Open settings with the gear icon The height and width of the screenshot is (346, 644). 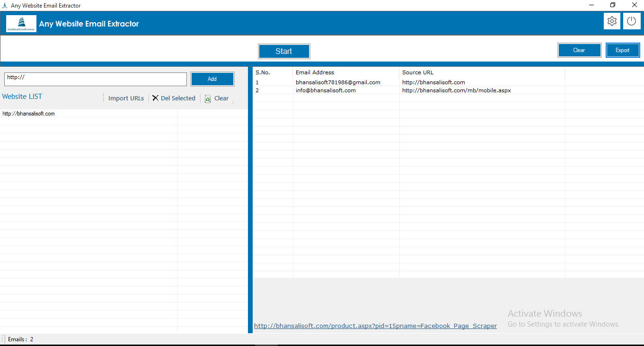(612, 21)
